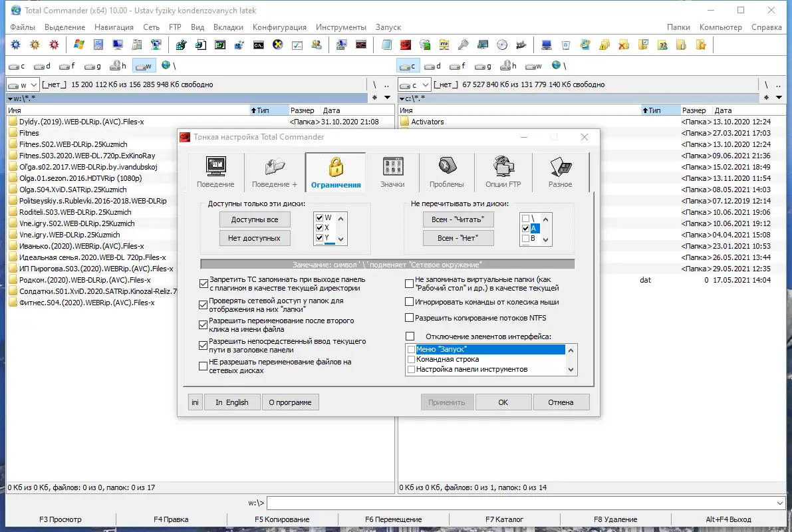Viewport: 792px width, 532px height.
Task: Open left panel directory history arrow
Action: pyautogui.click(x=388, y=98)
